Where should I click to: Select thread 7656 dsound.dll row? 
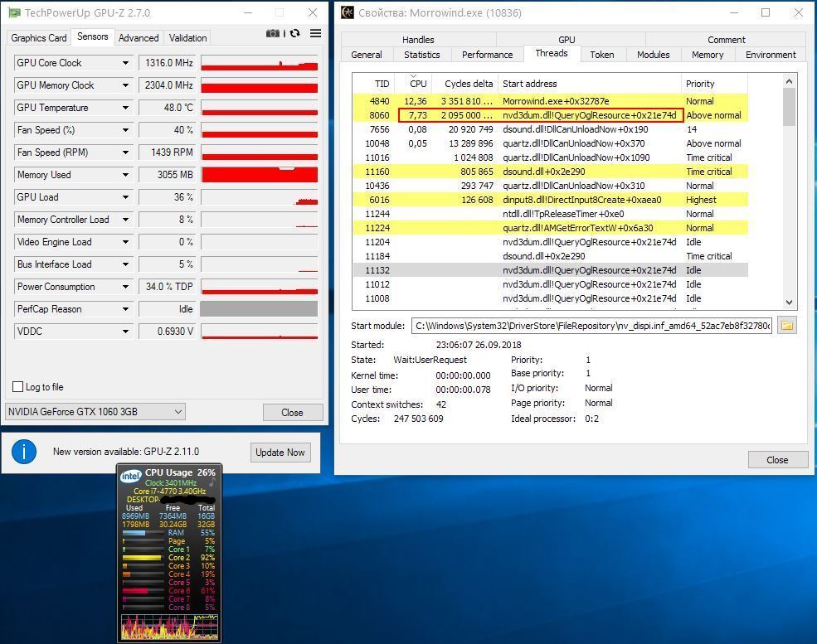tap(550, 129)
